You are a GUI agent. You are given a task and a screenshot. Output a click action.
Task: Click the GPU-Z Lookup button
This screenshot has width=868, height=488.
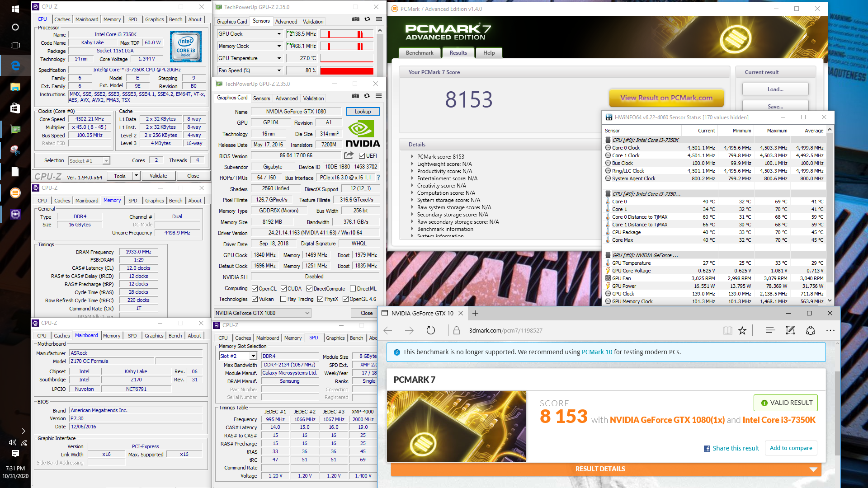click(363, 112)
